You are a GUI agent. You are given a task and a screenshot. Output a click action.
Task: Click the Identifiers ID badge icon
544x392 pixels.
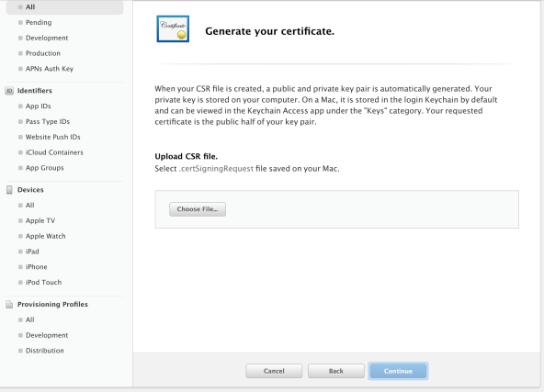[x=9, y=91]
